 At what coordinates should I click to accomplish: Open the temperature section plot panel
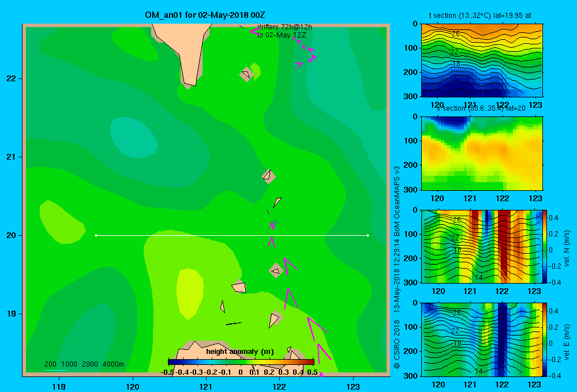pos(482,61)
